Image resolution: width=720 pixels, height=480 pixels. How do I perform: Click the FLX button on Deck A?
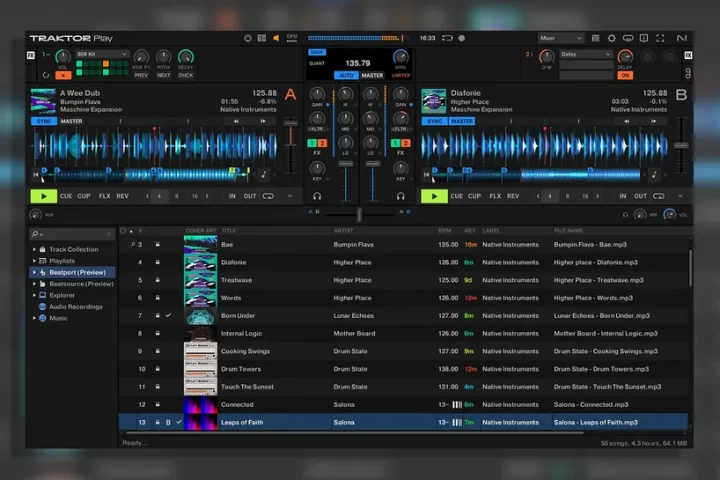[104, 196]
